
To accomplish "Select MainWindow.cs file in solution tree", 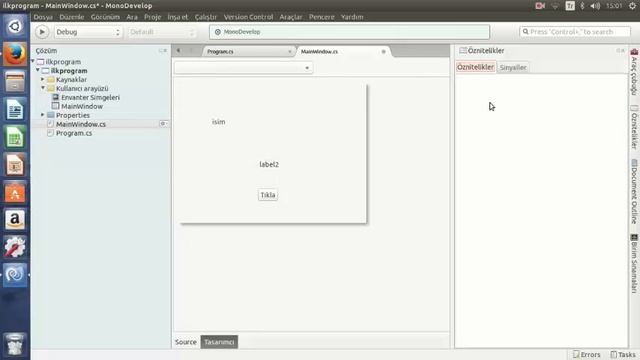I will [x=81, y=124].
